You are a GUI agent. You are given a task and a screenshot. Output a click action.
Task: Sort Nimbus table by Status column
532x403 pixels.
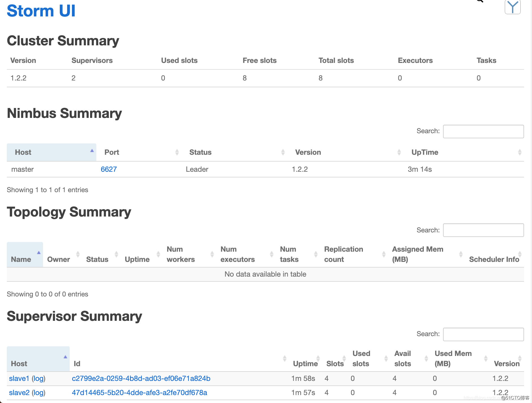[234, 152]
